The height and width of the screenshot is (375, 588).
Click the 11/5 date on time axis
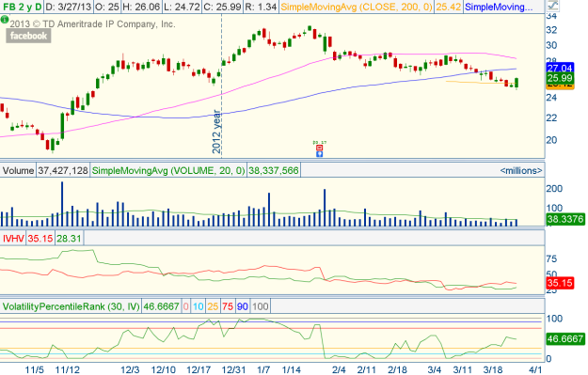[x=34, y=369]
